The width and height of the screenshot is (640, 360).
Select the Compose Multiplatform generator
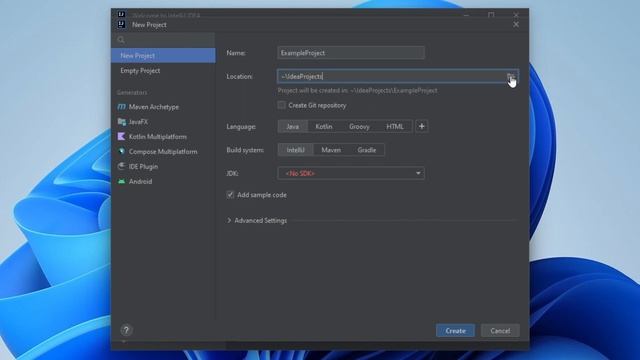pyautogui.click(x=157, y=151)
